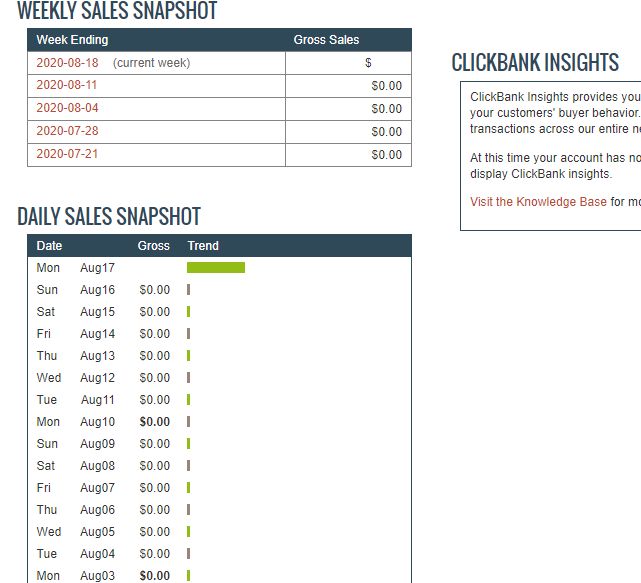Click the Gross Sales column header
The image size is (641, 583).
tap(326, 40)
